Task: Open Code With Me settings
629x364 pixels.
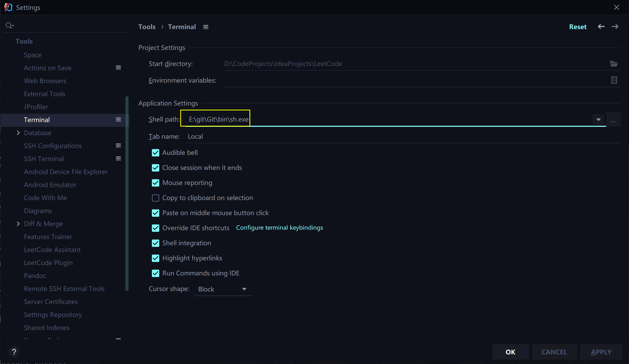Action: coord(45,198)
